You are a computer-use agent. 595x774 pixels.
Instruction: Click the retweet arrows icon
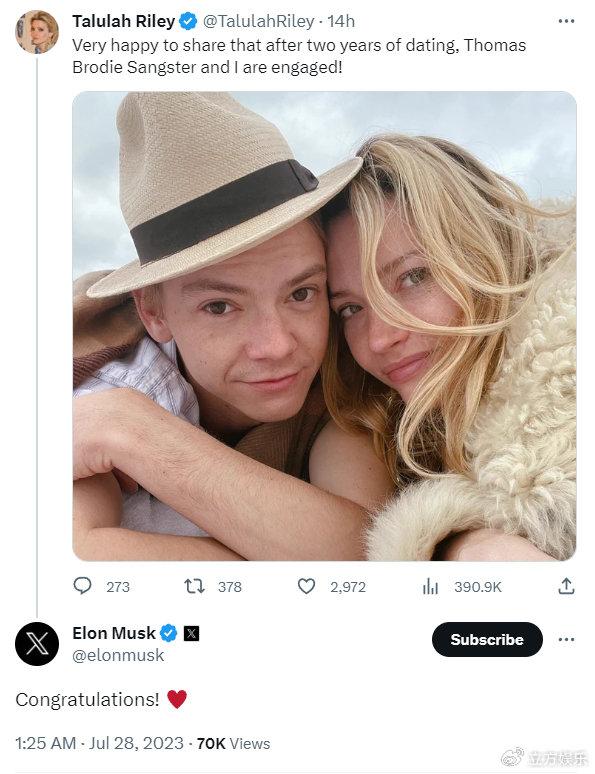tap(194, 586)
